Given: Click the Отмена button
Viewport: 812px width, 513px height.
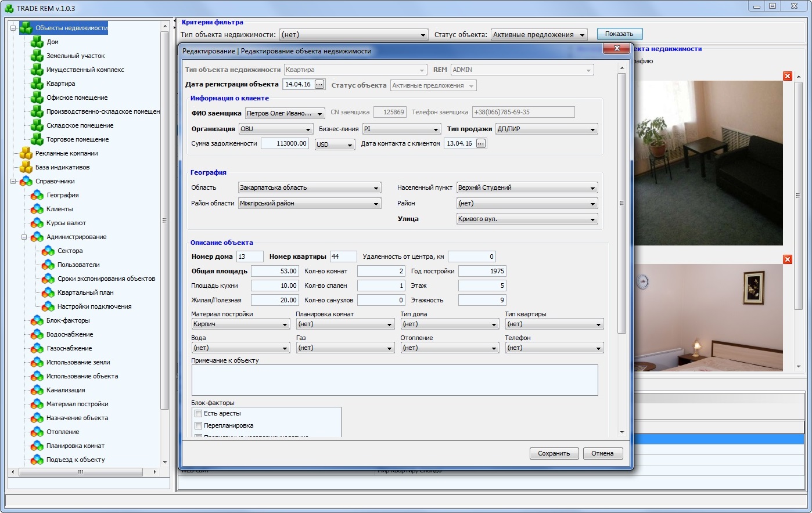Looking at the screenshot, I should [602, 453].
